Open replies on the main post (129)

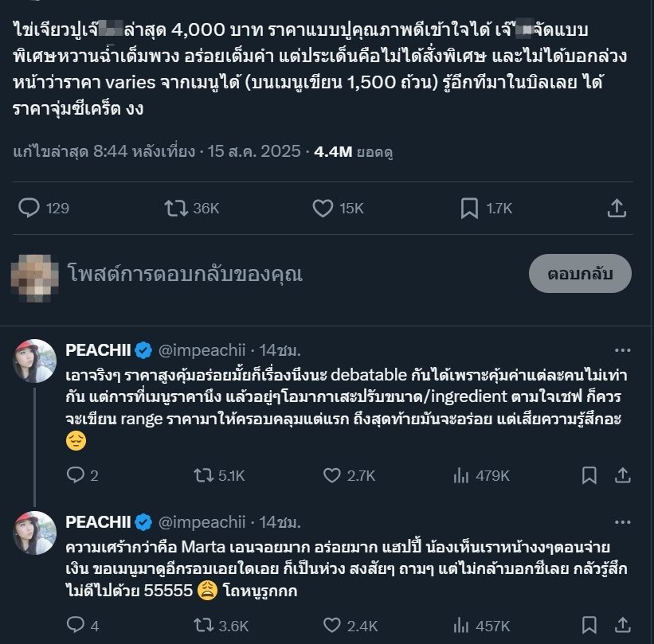(x=29, y=209)
